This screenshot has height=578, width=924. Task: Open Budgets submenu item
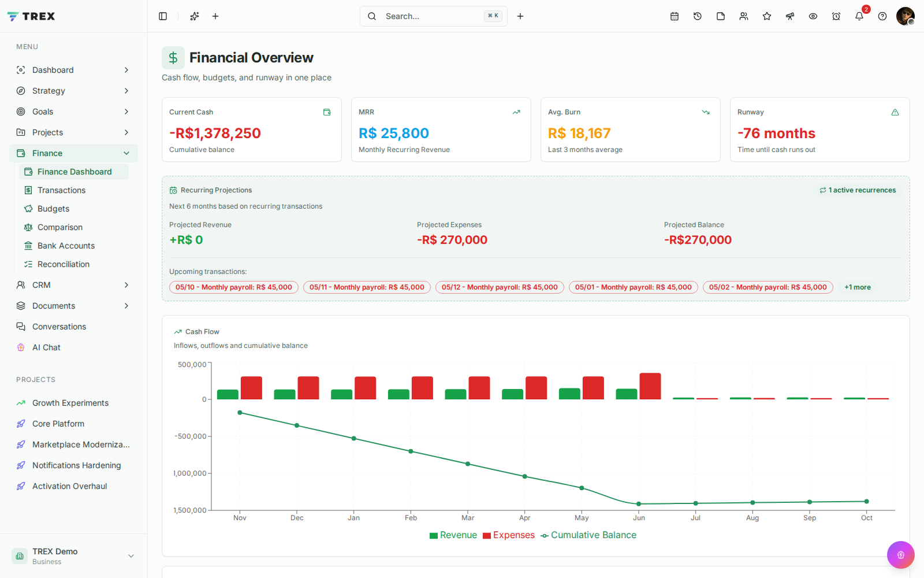tap(74, 209)
